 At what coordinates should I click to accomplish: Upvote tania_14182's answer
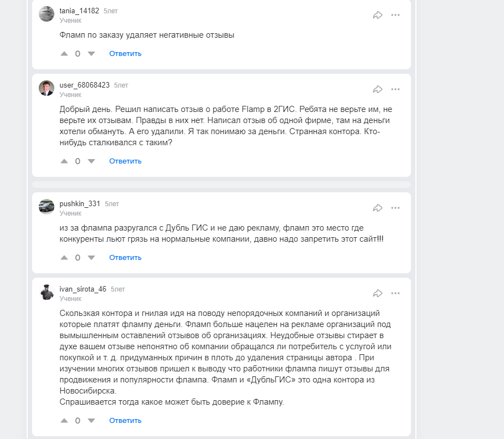tap(64, 54)
